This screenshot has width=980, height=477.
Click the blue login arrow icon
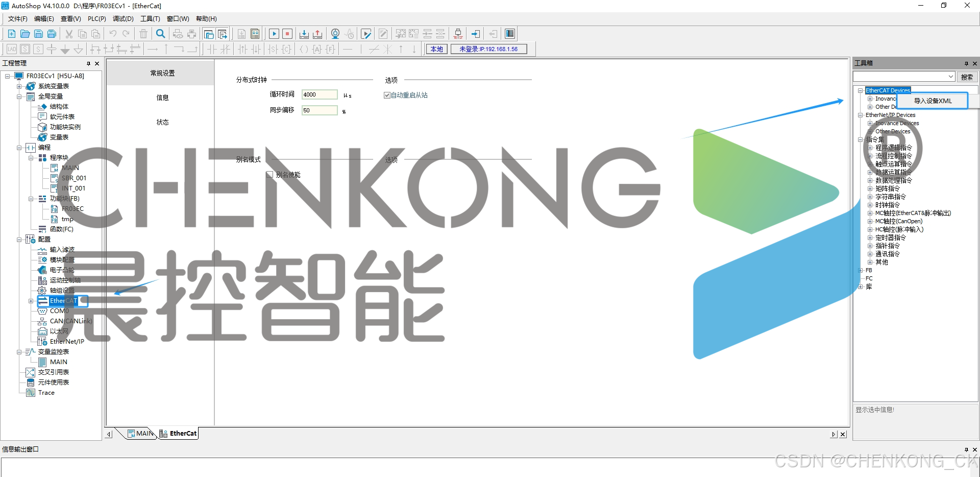[476, 34]
